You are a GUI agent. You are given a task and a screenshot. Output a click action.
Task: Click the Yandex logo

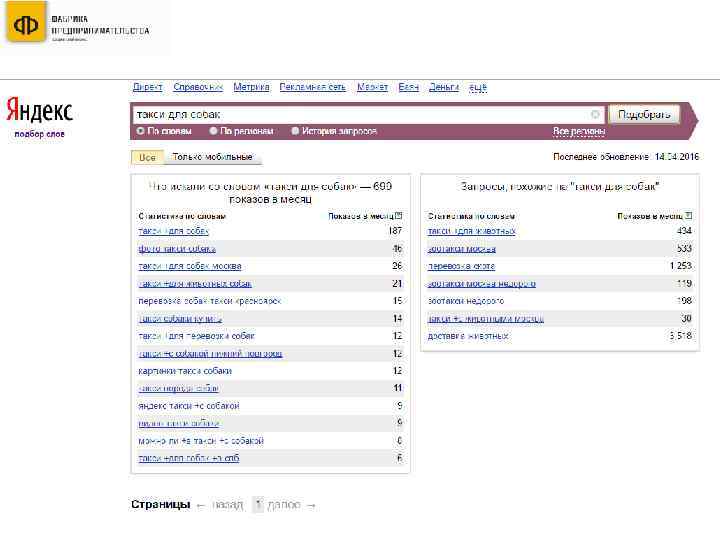[39, 109]
